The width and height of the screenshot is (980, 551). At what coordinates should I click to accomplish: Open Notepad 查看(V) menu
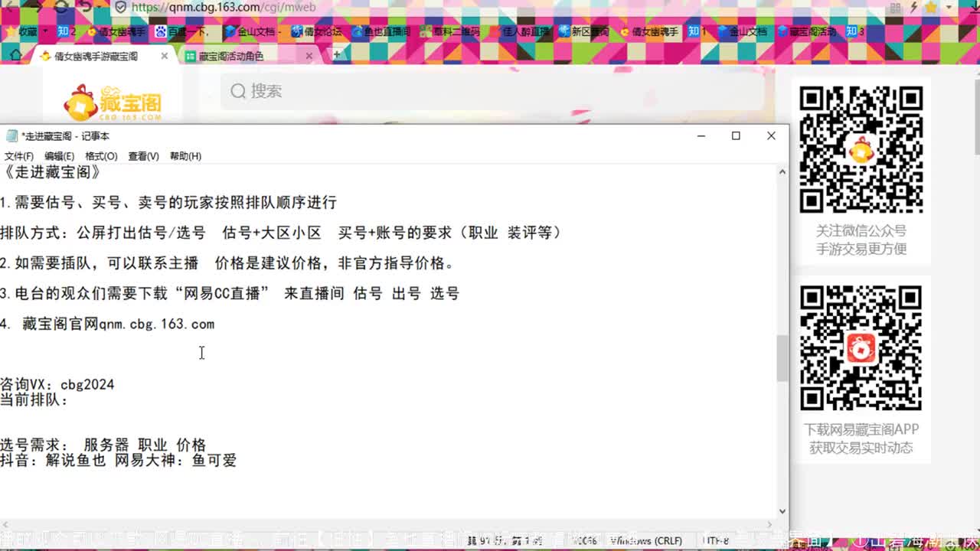[x=143, y=156]
